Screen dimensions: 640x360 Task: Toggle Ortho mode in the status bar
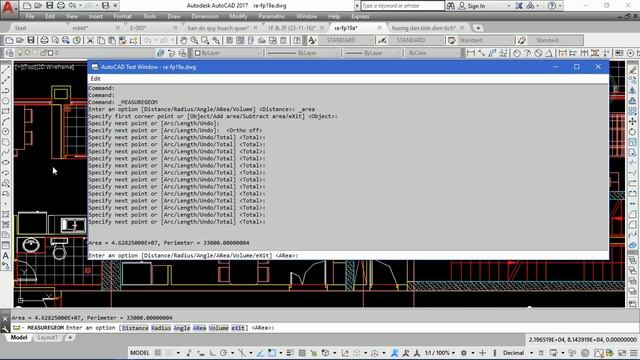click(213, 353)
